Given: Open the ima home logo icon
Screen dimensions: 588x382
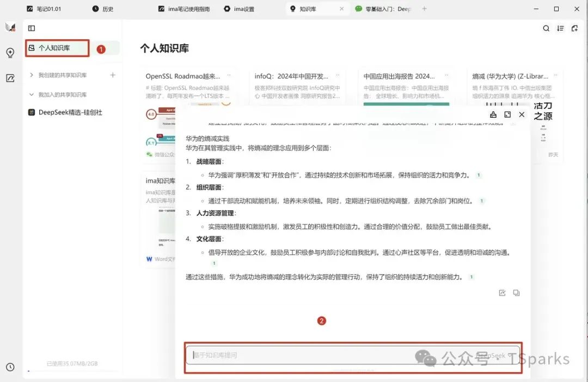Looking at the screenshot, I should tap(10, 27).
